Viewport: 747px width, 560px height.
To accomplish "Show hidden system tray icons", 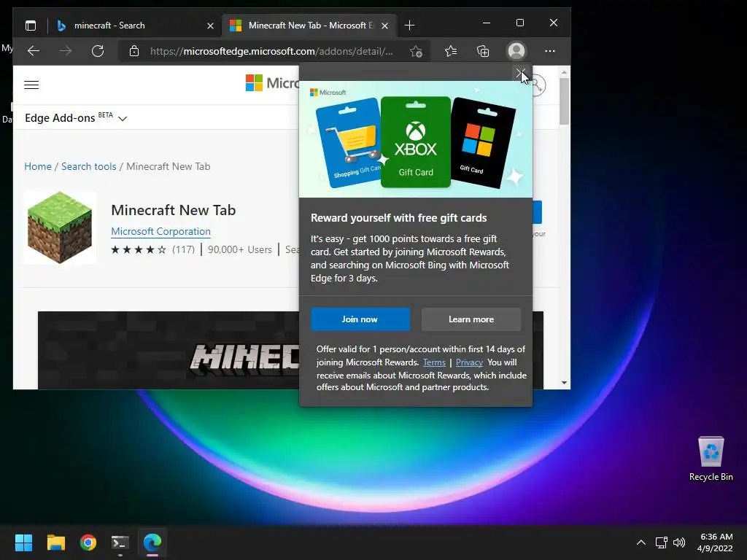I will pyautogui.click(x=641, y=542).
